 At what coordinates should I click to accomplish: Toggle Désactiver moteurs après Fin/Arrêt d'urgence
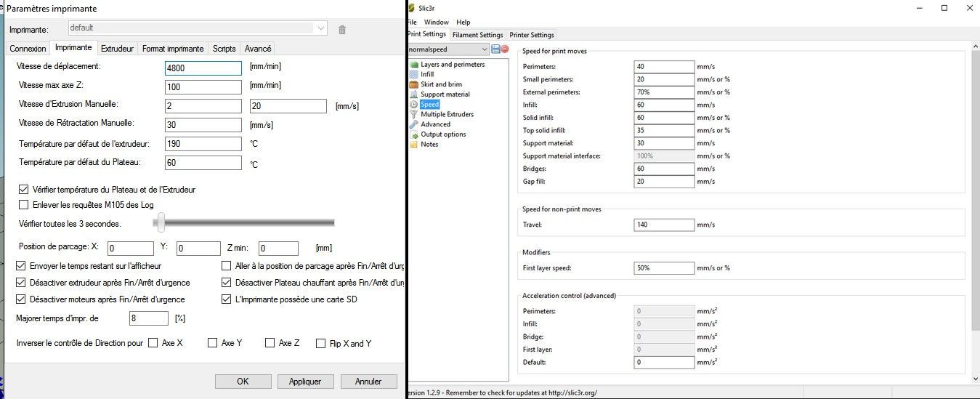20,299
